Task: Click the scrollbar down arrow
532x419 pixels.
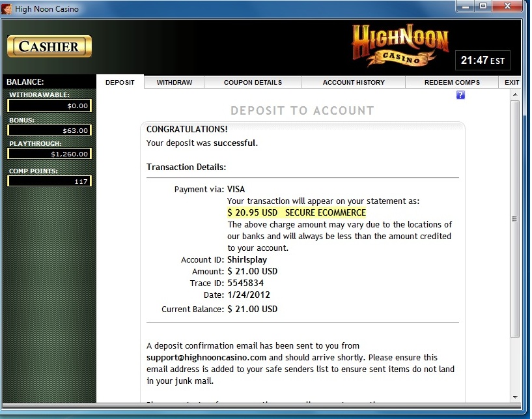Action: pos(514,397)
